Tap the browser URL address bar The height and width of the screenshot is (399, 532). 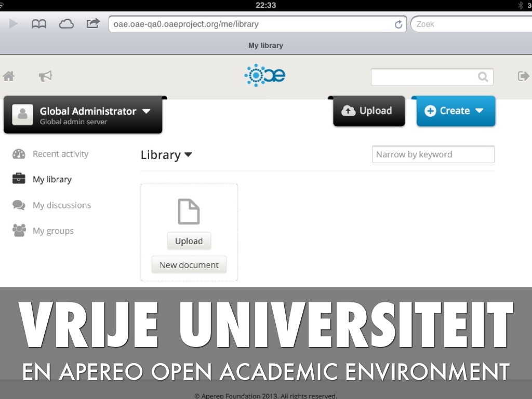[249, 24]
